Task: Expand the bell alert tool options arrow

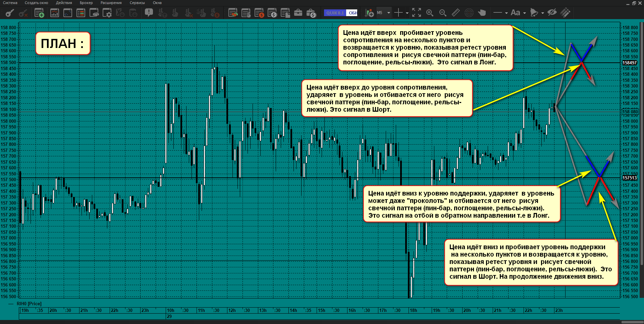Action: point(542,13)
